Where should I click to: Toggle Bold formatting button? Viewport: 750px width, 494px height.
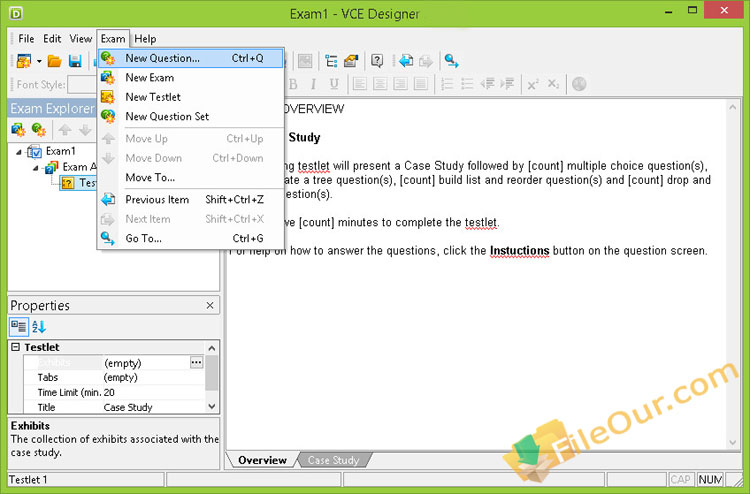[293, 84]
